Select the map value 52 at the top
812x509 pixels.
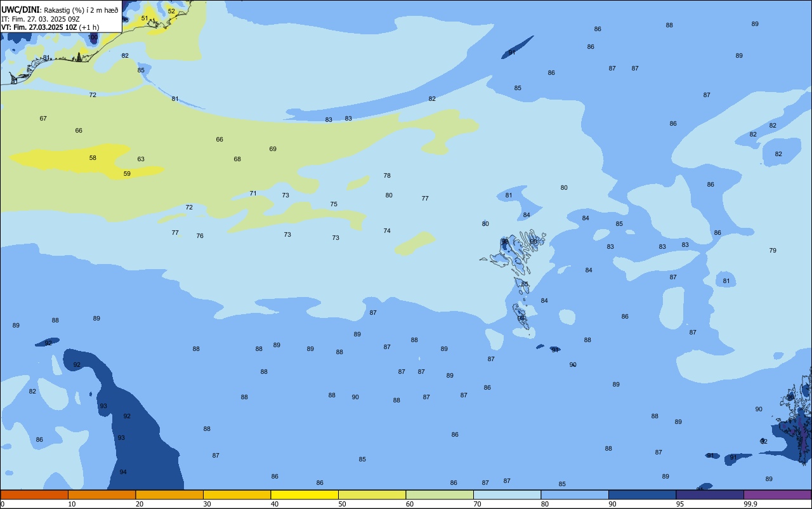pos(171,11)
